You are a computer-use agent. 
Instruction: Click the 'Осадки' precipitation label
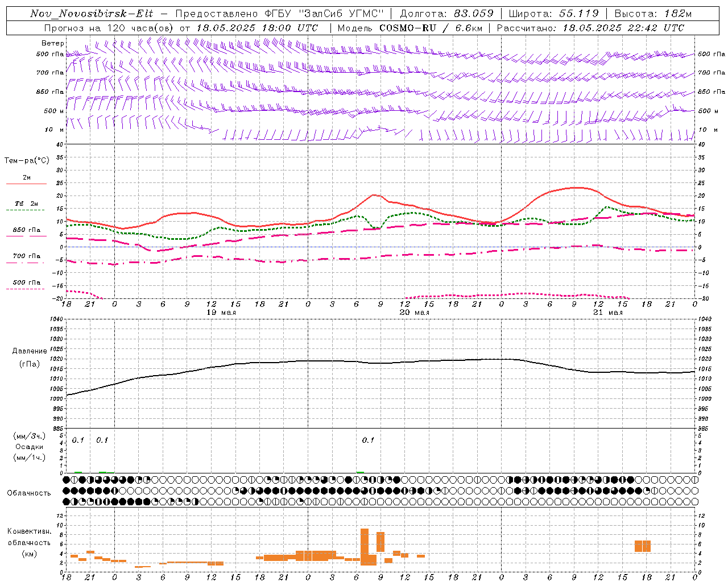tap(30, 447)
